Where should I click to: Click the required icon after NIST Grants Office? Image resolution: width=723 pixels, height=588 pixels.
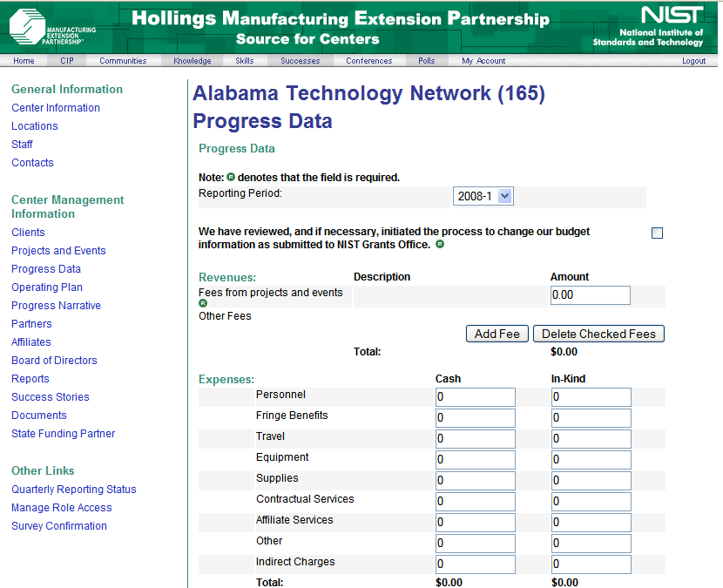[x=440, y=244]
